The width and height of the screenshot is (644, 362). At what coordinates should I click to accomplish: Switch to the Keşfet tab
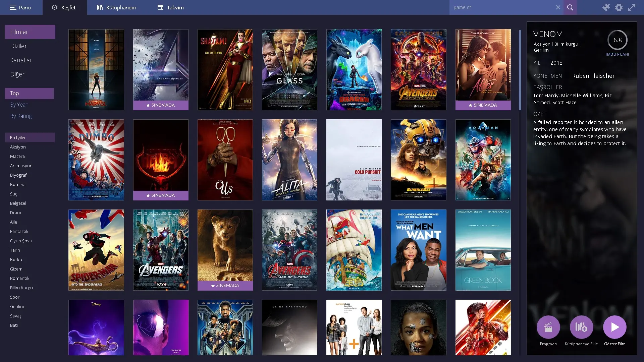click(x=64, y=7)
